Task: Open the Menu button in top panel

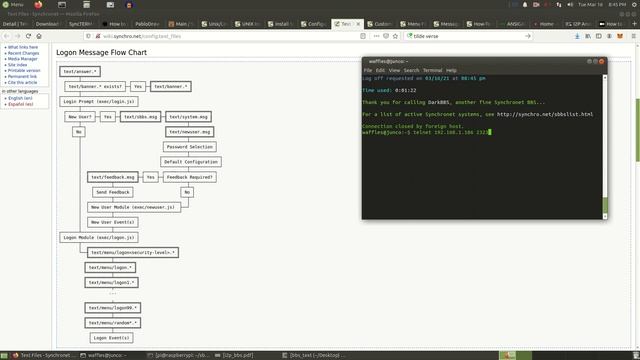Action: (x=13, y=4)
